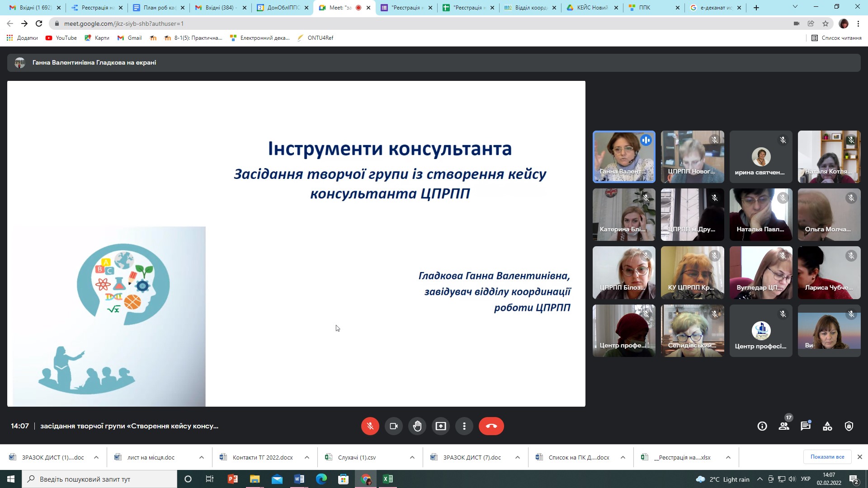This screenshot has height=488, width=868.
Task: Raise hand in the meeting
Action: [417, 426]
